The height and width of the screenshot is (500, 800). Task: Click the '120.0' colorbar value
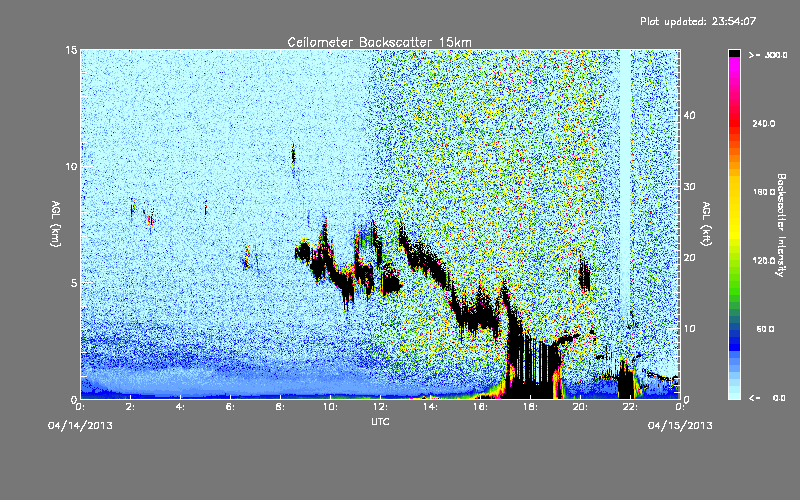pyautogui.click(x=764, y=260)
